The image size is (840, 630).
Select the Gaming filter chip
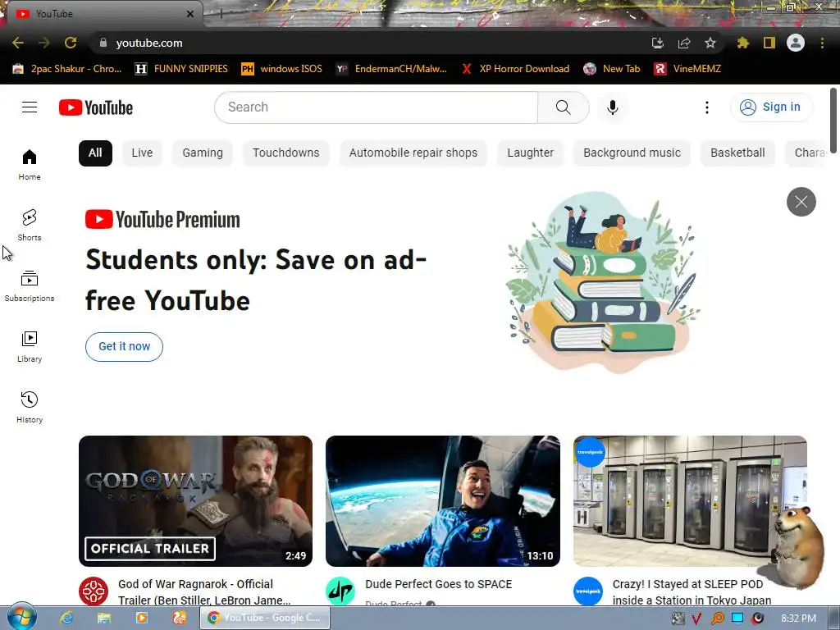203,153
